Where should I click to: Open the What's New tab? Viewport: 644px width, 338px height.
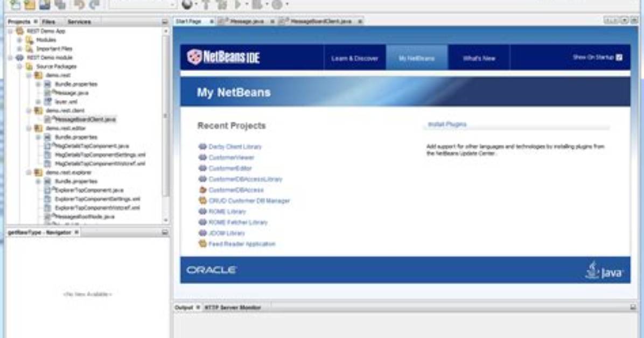[x=479, y=58]
